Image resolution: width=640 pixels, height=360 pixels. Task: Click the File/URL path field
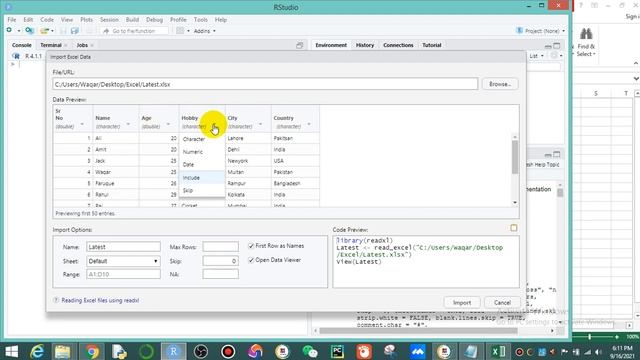point(265,84)
